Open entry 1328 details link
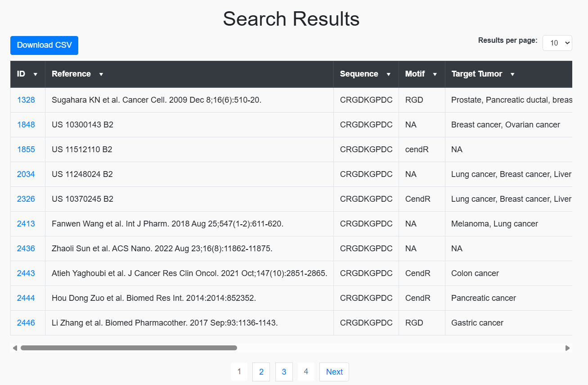588x385 pixels. click(27, 100)
